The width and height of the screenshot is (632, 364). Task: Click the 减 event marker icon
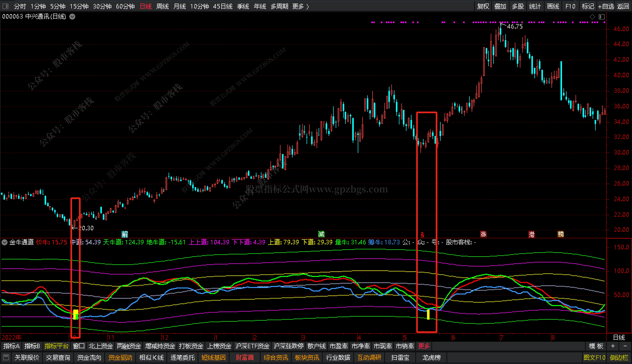321,234
